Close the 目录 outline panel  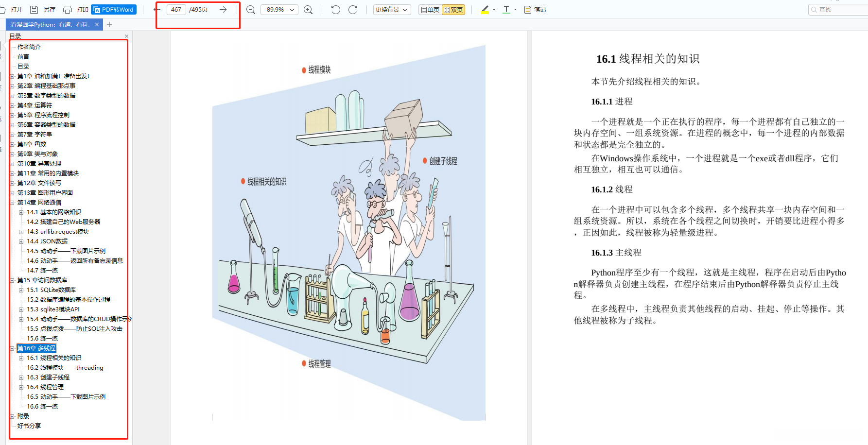127,36
